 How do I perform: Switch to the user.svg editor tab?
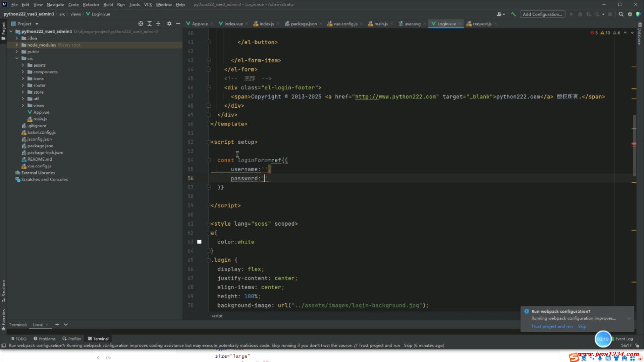pyautogui.click(x=412, y=24)
